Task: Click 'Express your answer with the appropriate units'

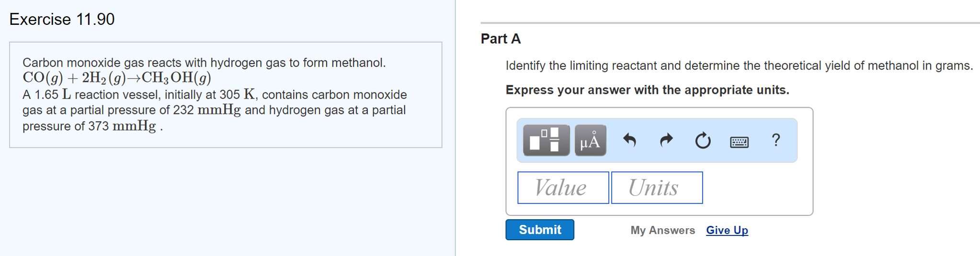Action: [x=647, y=90]
